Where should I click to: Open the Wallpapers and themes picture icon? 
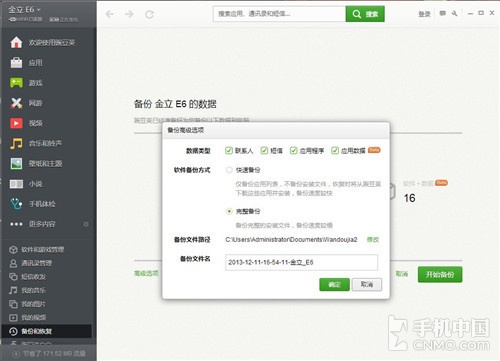click(16, 163)
